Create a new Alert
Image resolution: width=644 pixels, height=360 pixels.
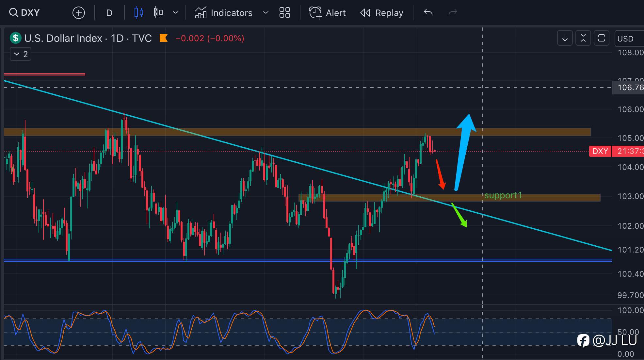(327, 13)
